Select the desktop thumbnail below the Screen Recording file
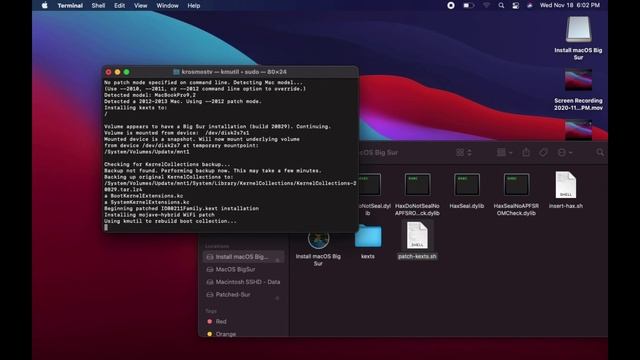Viewport: 640px width, 360px height. point(578,129)
